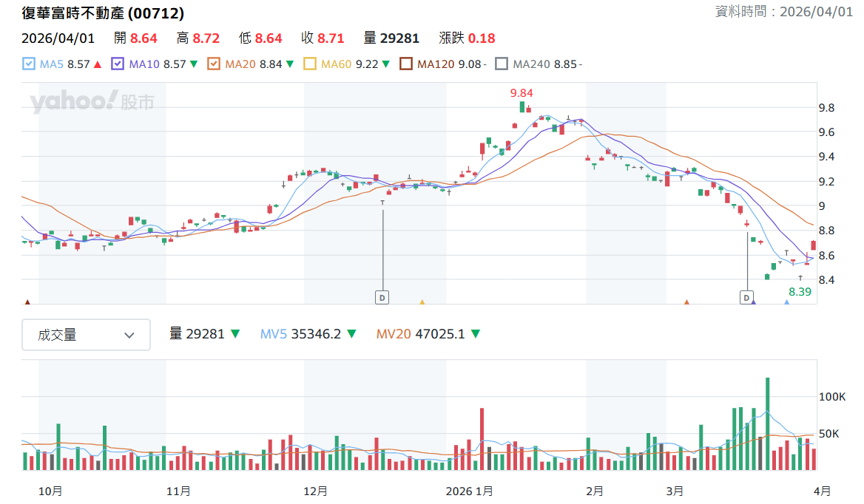Enable the MA60 moving average checkbox
Image resolution: width=864 pixels, height=504 pixels.
pyautogui.click(x=310, y=64)
